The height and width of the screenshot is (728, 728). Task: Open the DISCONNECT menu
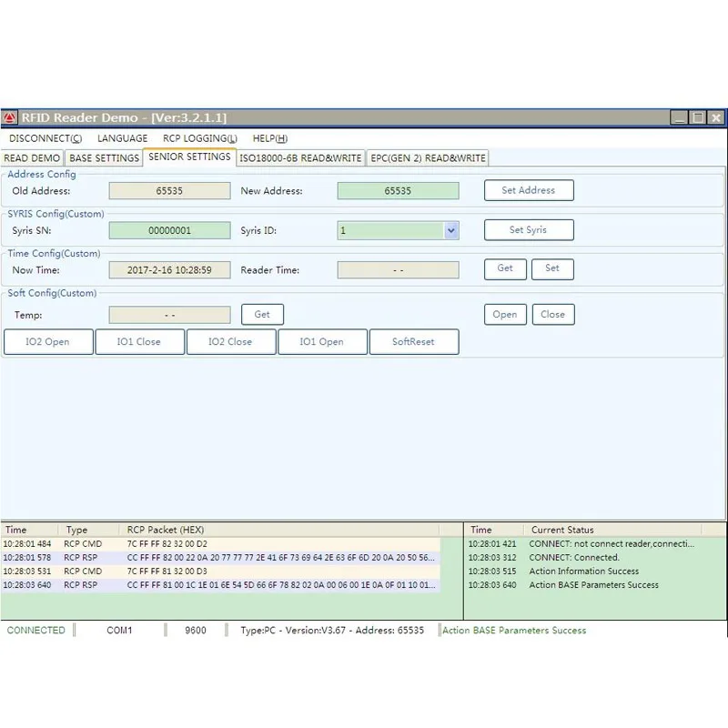45,138
